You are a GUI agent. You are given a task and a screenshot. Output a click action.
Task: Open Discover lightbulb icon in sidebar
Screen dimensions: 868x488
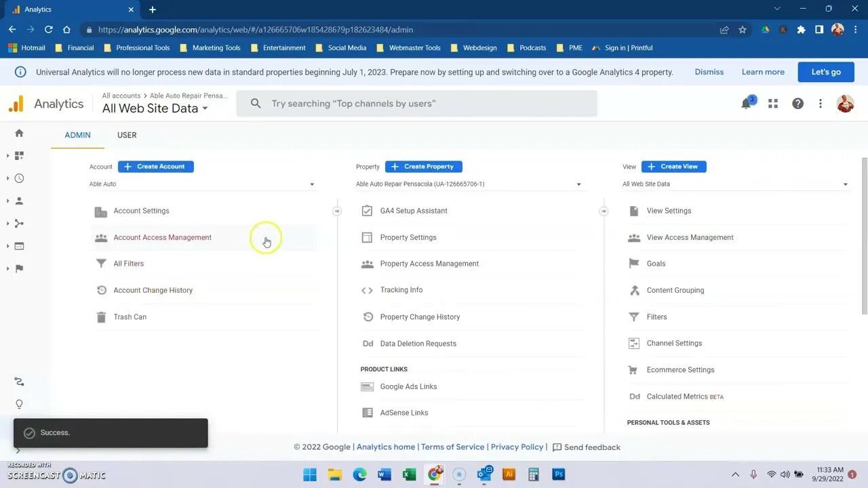[x=19, y=404]
